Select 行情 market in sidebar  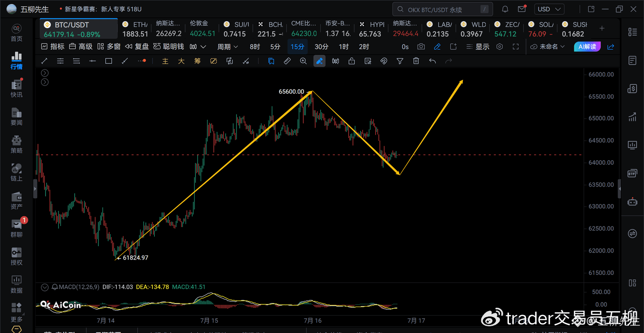[x=17, y=61]
